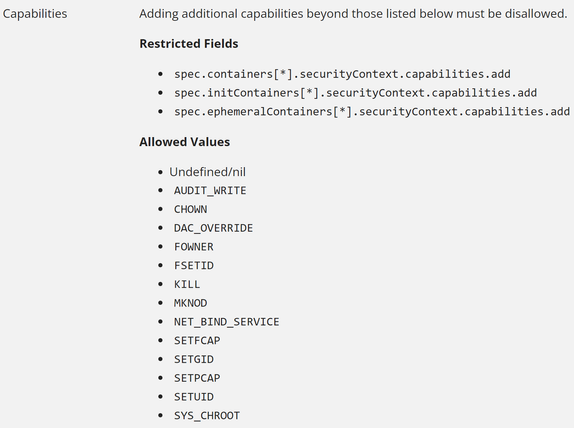Click the DAC_OVERRIDE capability value
574x428 pixels.
[x=213, y=228]
